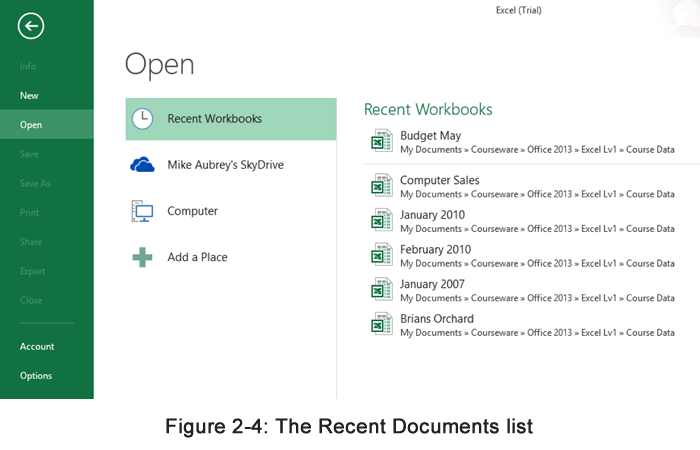Click the Budget May file path text
700x450 pixels.
537,149
